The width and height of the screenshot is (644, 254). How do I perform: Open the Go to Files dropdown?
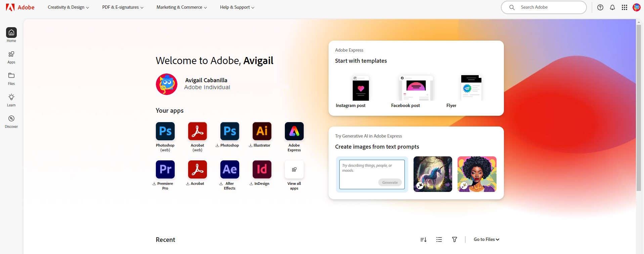pyautogui.click(x=486, y=240)
